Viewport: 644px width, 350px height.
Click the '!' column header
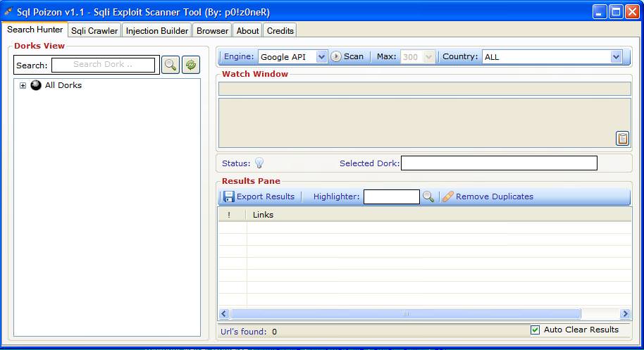[232, 215]
